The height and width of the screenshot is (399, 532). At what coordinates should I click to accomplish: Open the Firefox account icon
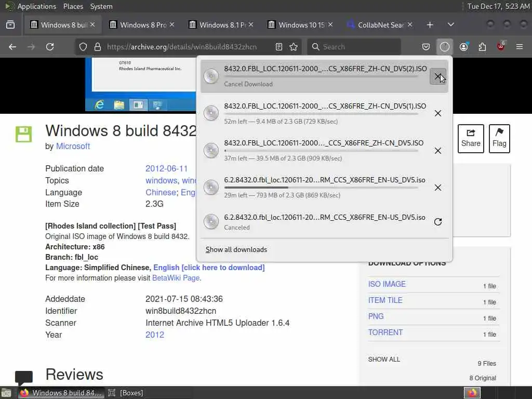[464, 47]
